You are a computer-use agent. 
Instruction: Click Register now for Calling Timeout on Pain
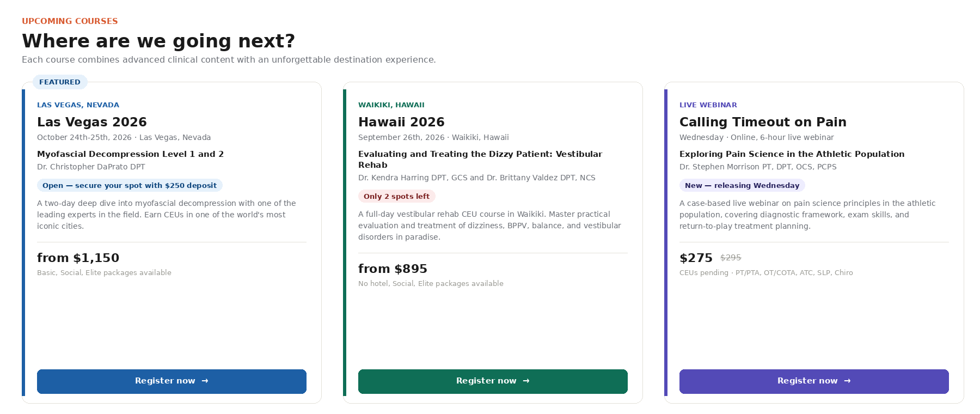(x=814, y=381)
